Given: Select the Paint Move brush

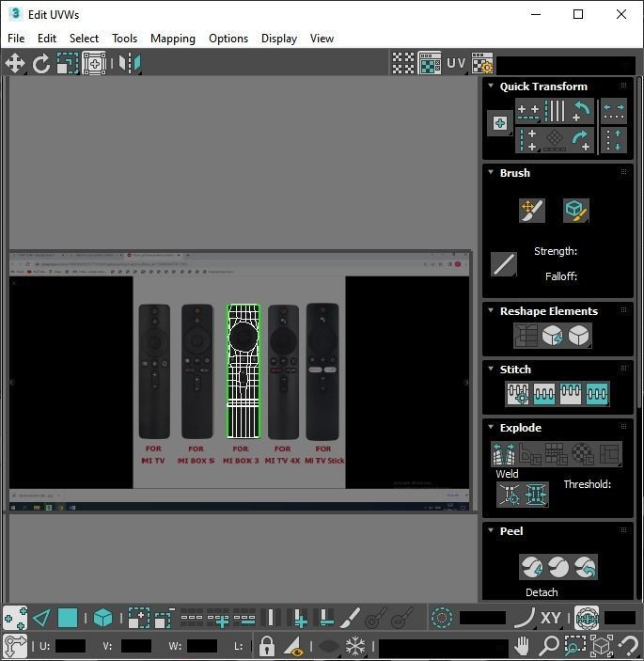Looking at the screenshot, I should pyautogui.click(x=532, y=211).
